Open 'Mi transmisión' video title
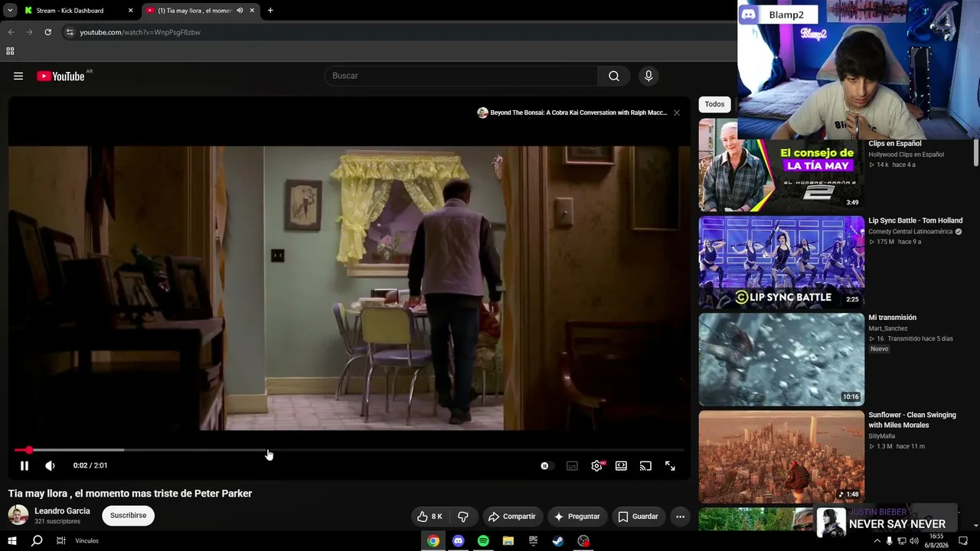980x551 pixels. pos(892,318)
